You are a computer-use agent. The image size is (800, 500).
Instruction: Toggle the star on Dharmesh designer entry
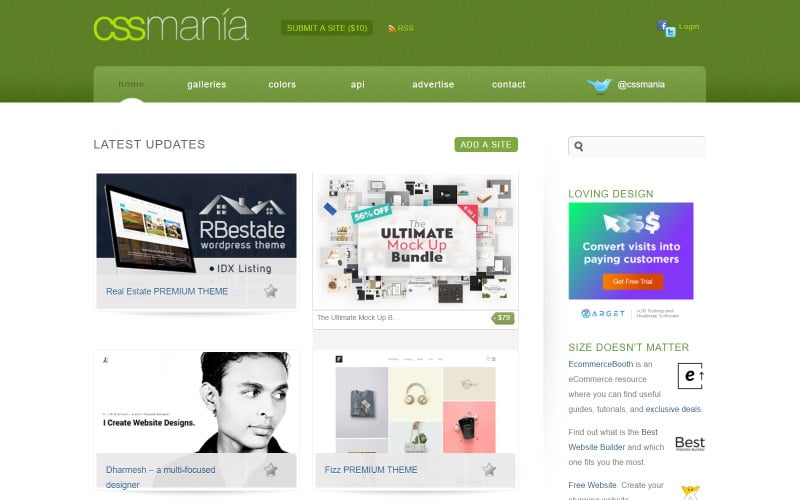coord(271,469)
